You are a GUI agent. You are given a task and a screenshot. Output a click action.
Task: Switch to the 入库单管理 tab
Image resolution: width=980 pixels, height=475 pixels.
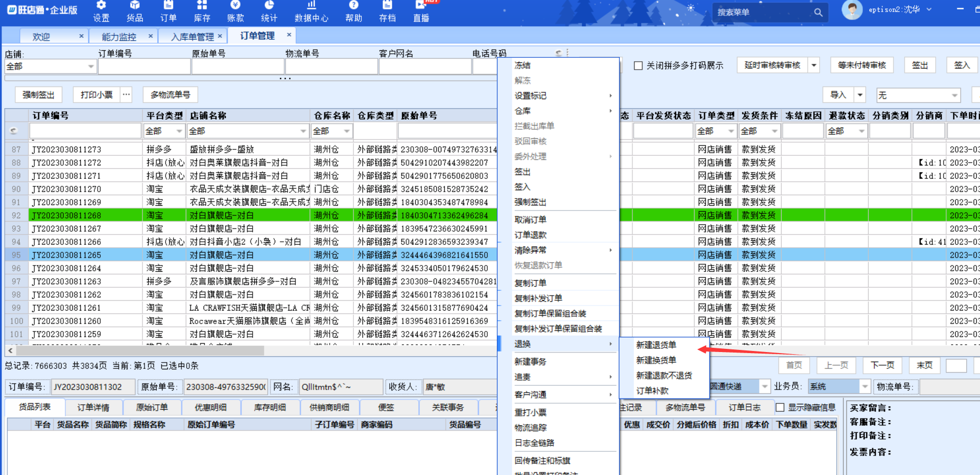[x=193, y=36]
